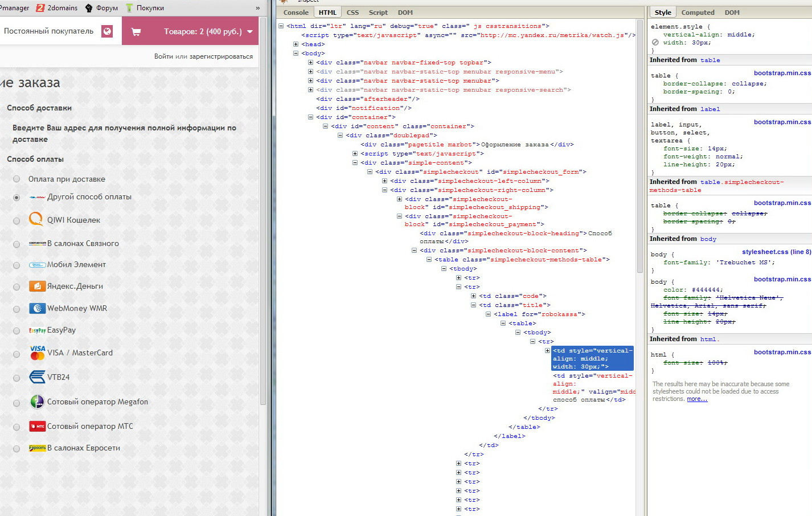Select the div id="notification" node
Image resolution: width=812 pixels, height=516 pixels.
(364, 108)
